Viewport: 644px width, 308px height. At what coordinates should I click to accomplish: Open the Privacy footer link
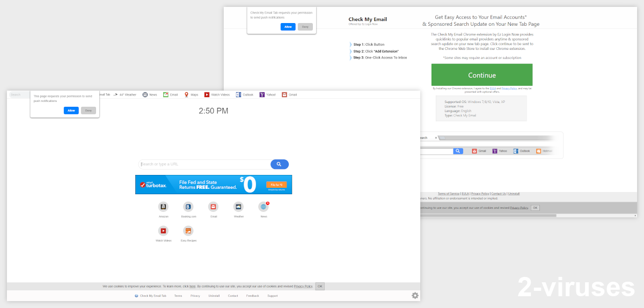point(195,296)
